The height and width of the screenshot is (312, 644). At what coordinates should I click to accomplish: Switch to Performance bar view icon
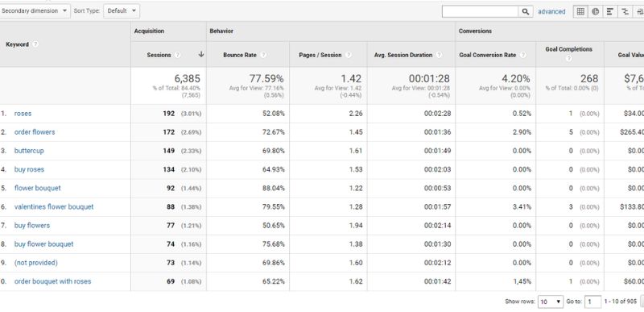pos(610,11)
